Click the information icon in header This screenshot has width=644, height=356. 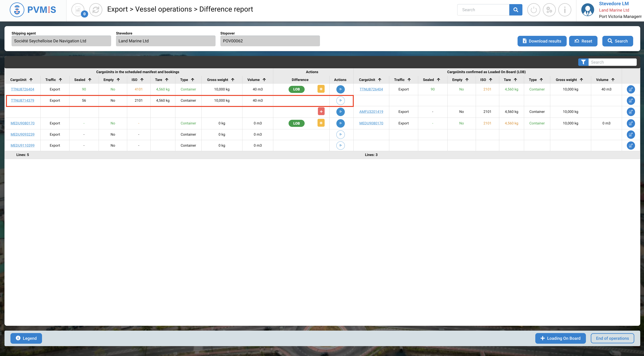tap(564, 10)
